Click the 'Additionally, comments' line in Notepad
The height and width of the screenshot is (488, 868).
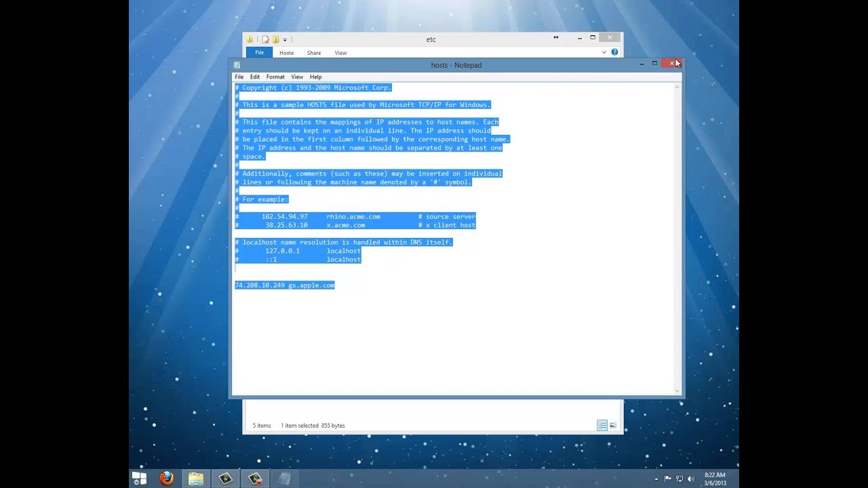tap(368, 174)
